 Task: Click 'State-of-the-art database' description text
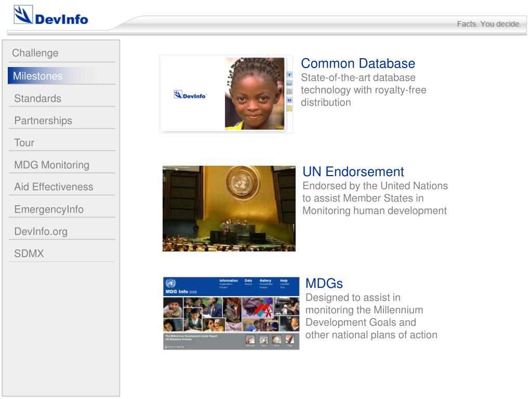[x=358, y=77]
